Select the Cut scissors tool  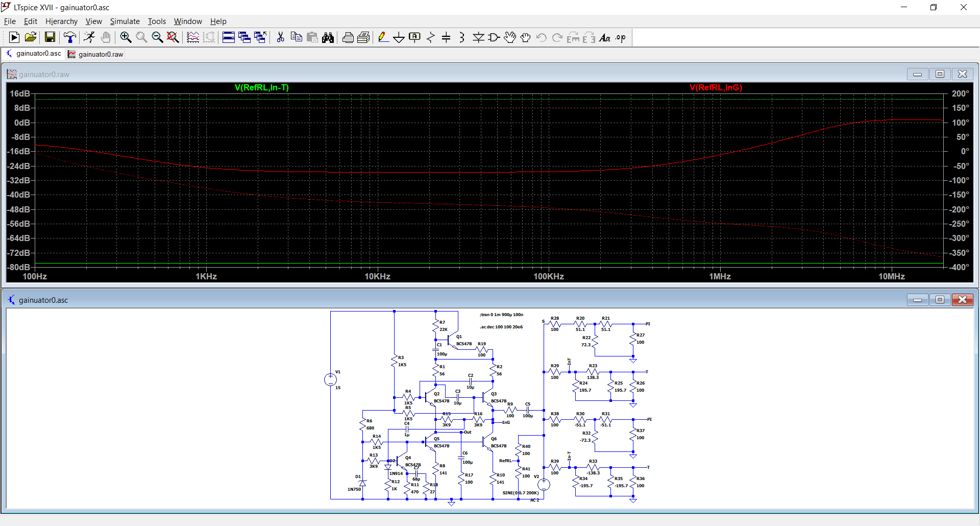point(280,37)
